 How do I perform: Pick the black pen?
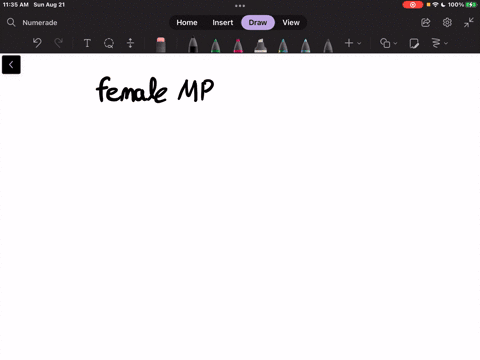193,45
